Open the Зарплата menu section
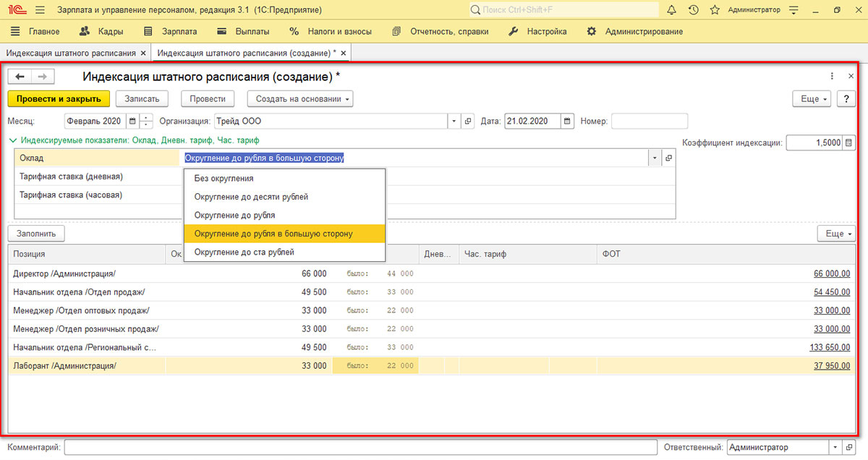Image resolution: width=868 pixels, height=460 pixels. (x=171, y=32)
